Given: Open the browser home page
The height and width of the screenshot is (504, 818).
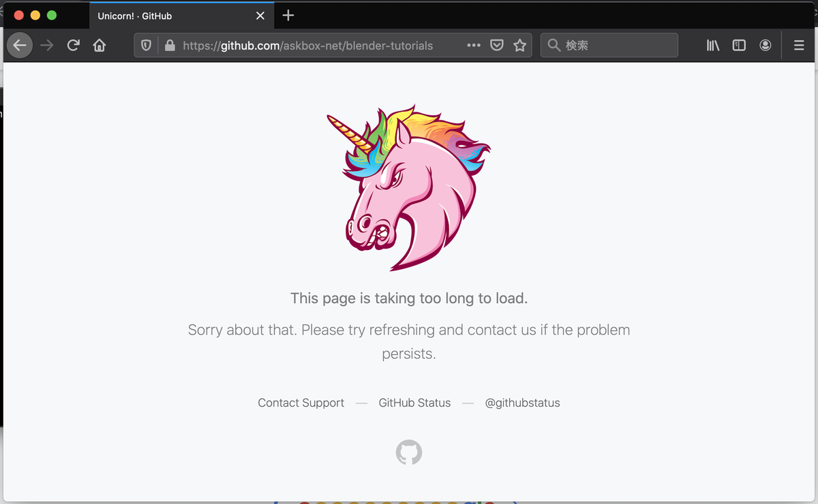Looking at the screenshot, I should click(100, 46).
